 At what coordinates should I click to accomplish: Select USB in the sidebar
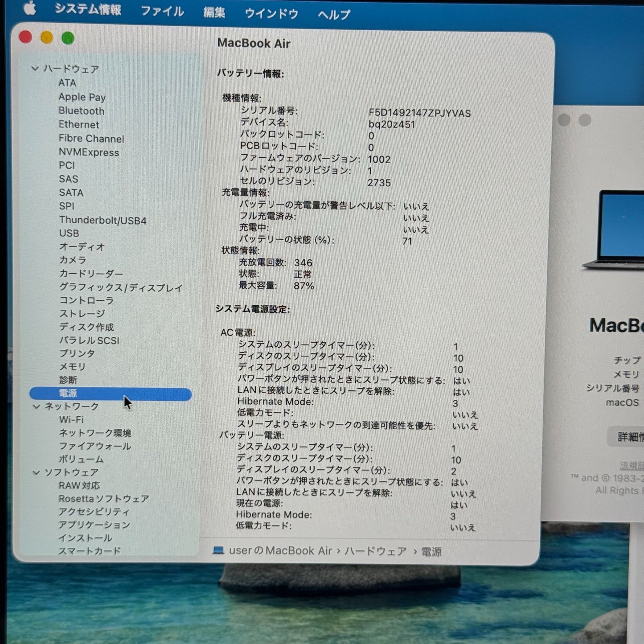pos(69,234)
